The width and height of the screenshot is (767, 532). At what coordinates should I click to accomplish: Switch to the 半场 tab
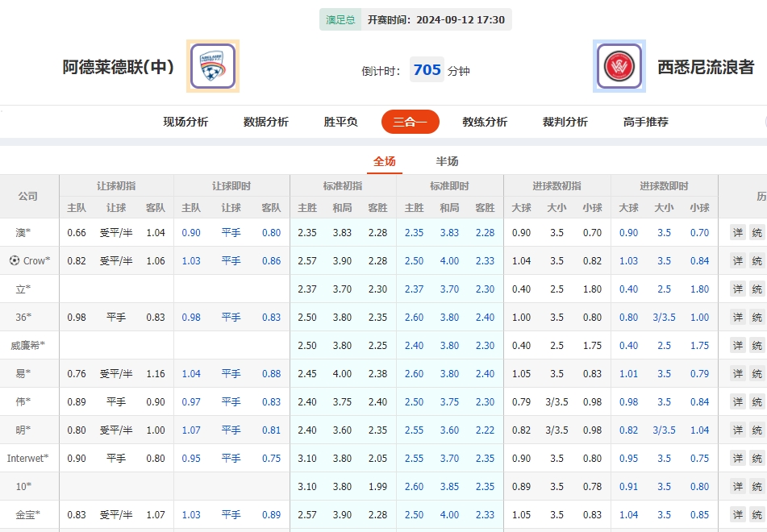447,161
